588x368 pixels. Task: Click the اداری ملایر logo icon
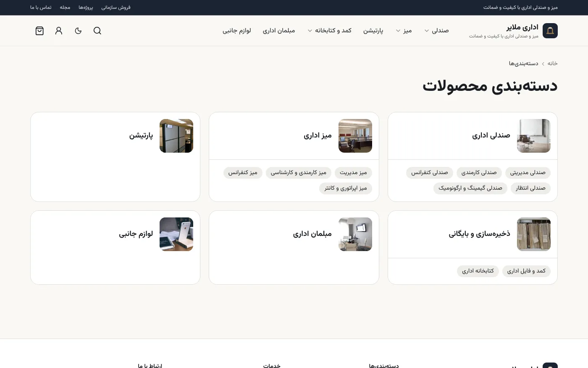coord(550,31)
